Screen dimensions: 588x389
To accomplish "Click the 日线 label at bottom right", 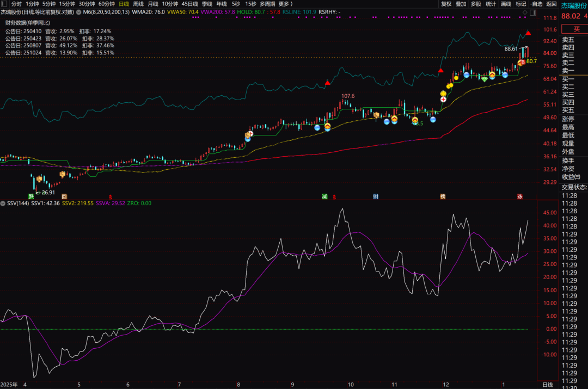I will coord(548,385).
